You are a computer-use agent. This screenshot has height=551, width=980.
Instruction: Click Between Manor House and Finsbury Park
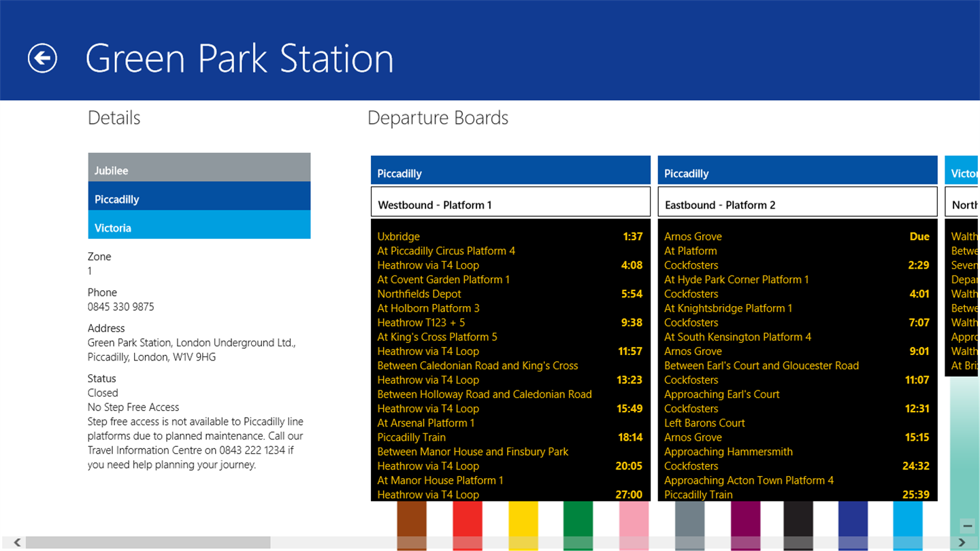coord(473,451)
